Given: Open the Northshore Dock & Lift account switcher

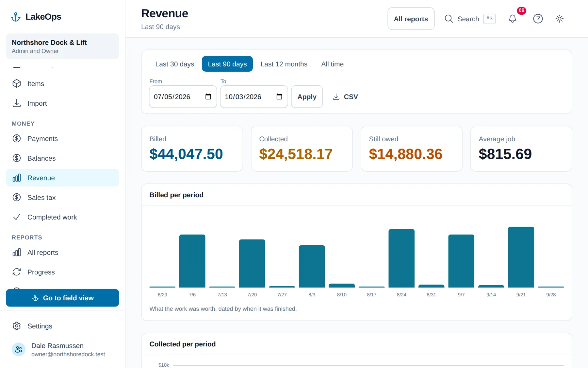Looking at the screenshot, I should coord(62,46).
